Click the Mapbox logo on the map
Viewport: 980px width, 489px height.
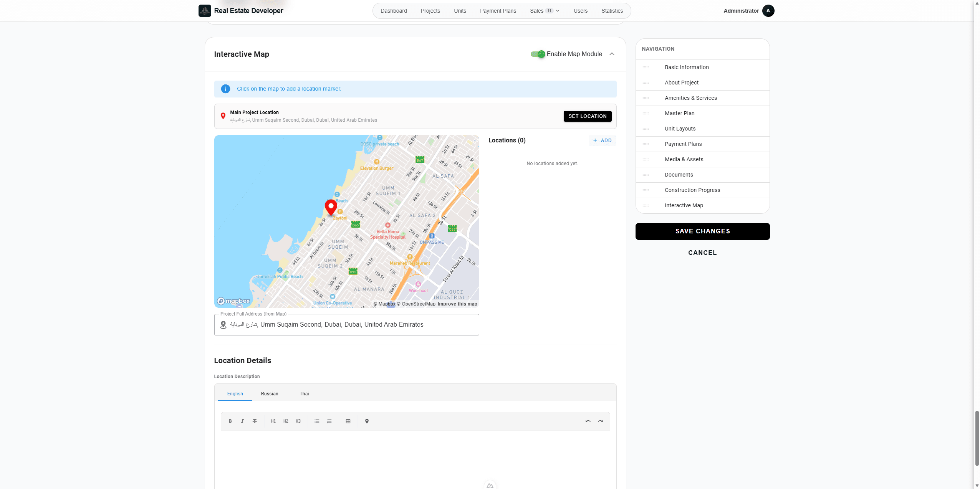233,301
